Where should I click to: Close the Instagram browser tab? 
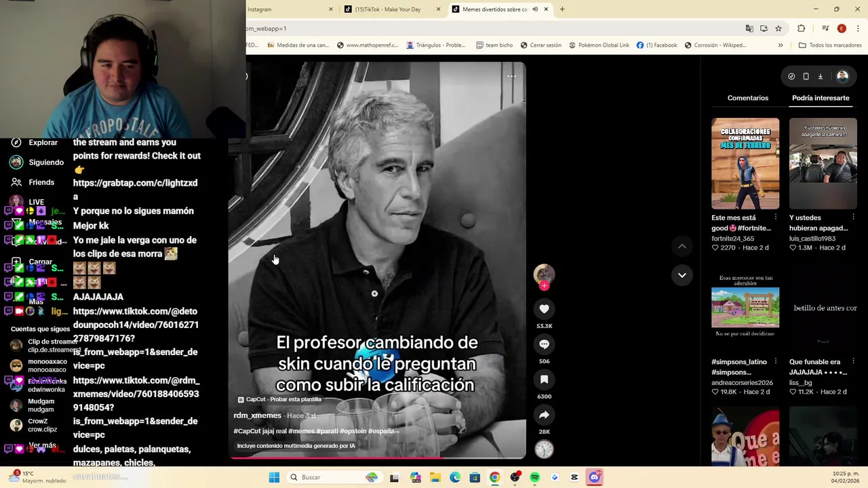pos(331,9)
